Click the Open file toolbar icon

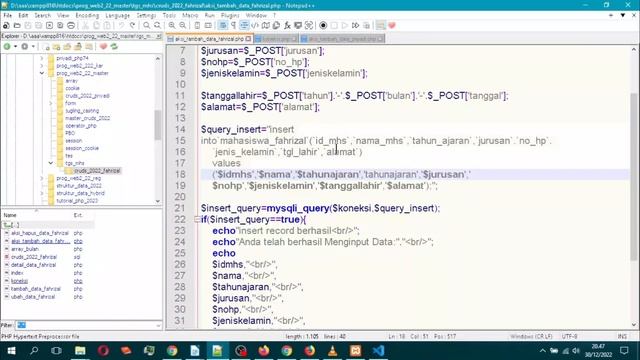tap(17, 25)
